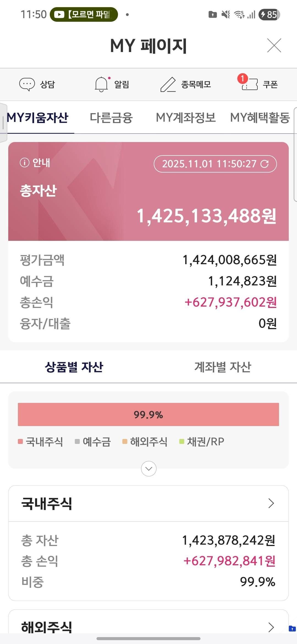Refresh the asset data with the refresh icon
Screen dimensions: 297x644
(265, 164)
